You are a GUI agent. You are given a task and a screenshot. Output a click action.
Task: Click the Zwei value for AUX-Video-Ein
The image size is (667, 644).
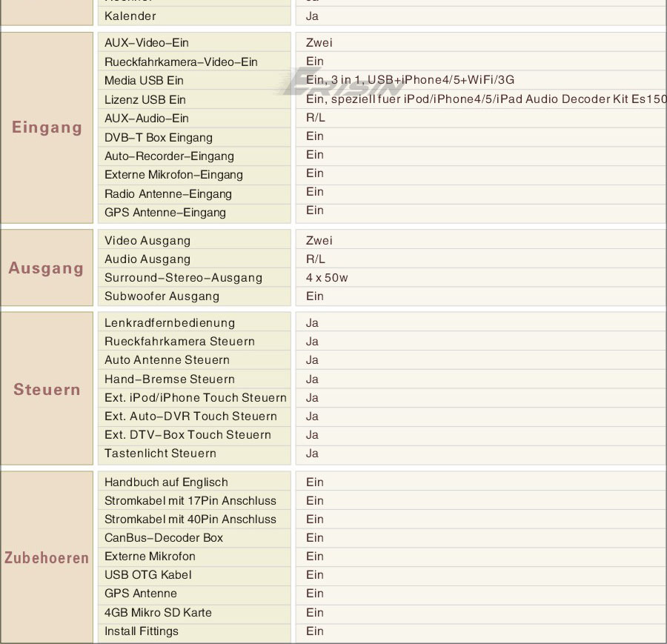click(319, 42)
